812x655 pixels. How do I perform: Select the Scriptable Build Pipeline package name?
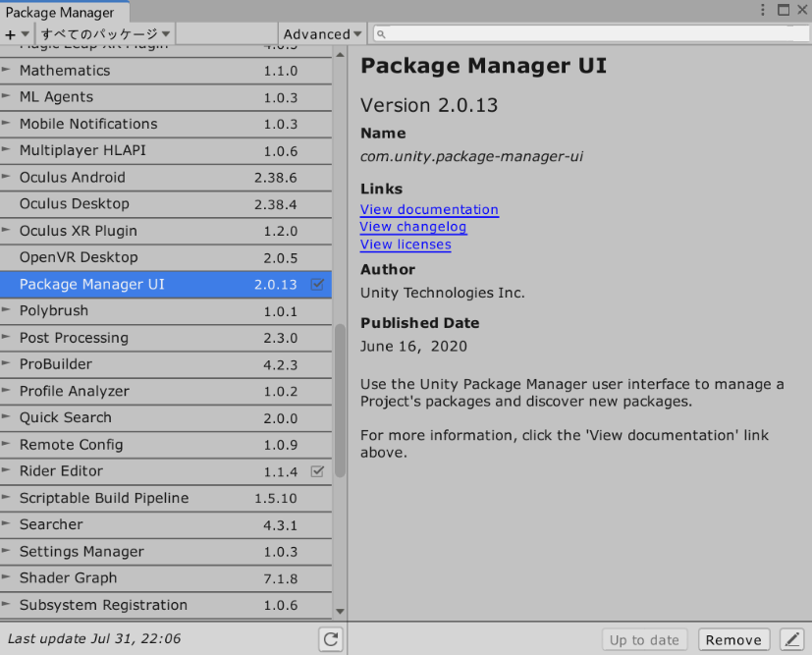pyautogui.click(x=104, y=498)
